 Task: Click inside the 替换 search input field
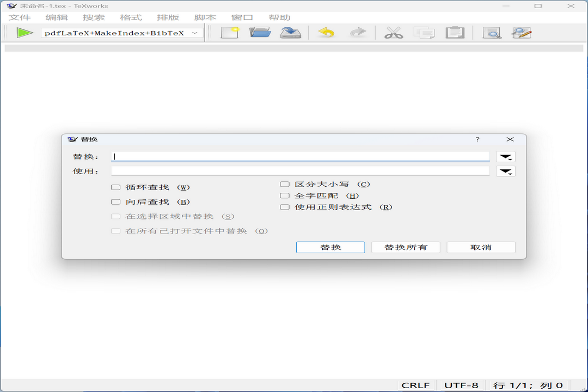point(299,156)
